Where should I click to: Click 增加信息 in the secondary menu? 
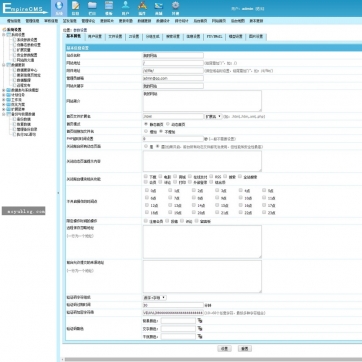click(x=14, y=21)
